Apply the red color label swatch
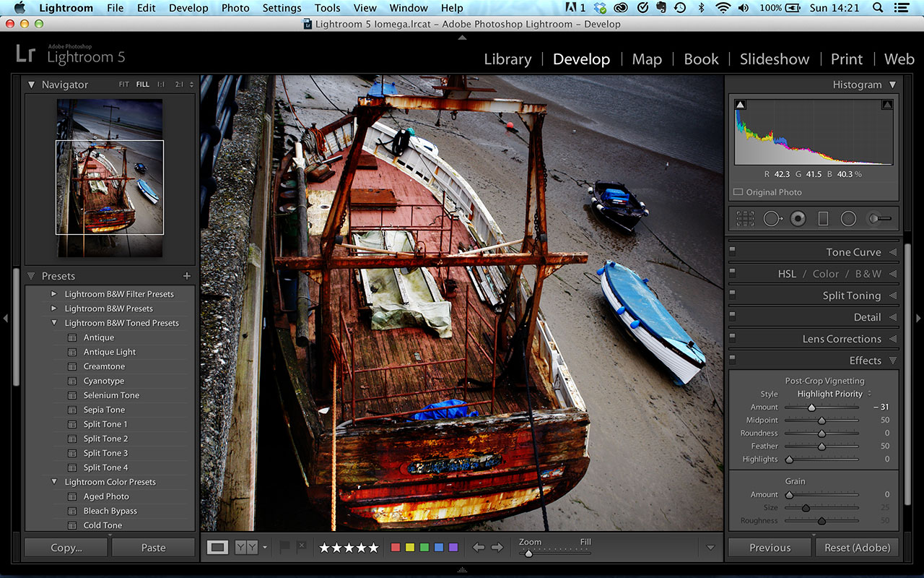The width and height of the screenshot is (924, 578). tap(395, 548)
